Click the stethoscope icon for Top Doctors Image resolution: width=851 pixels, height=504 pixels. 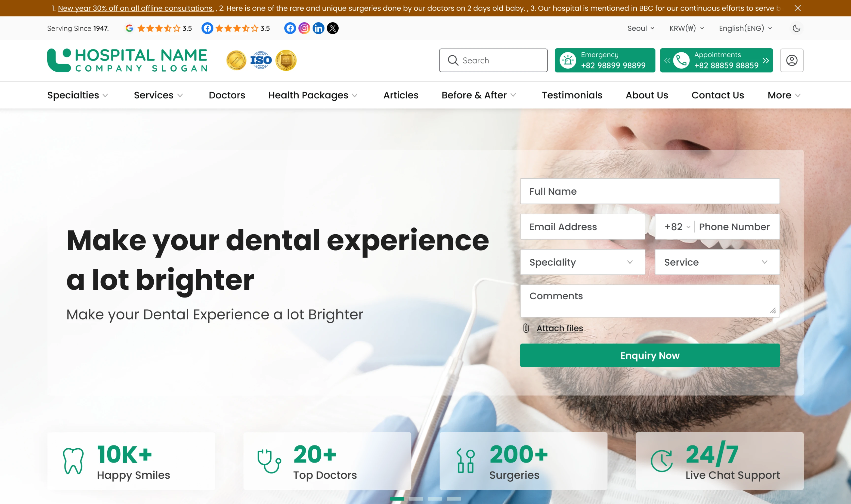coord(269,461)
